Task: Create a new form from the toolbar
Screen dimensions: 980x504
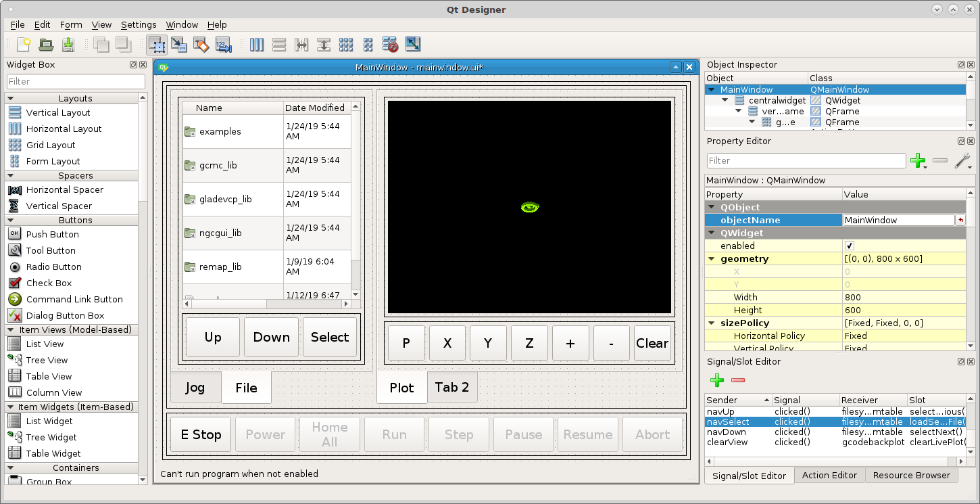Action: [x=24, y=45]
